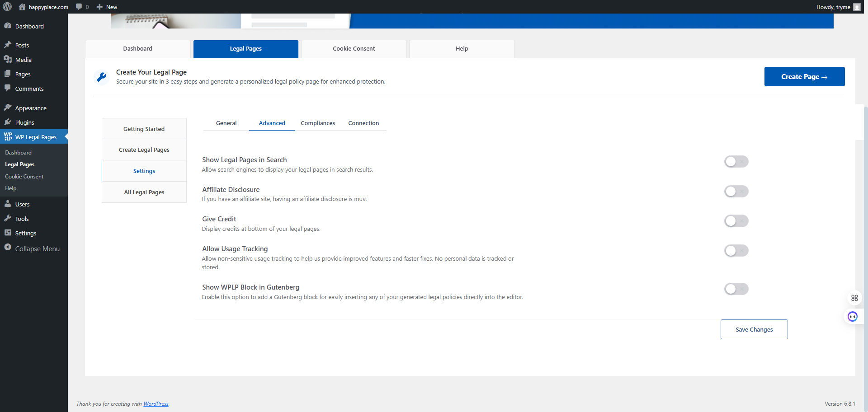Open the apps grid floating icon

coord(855,298)
